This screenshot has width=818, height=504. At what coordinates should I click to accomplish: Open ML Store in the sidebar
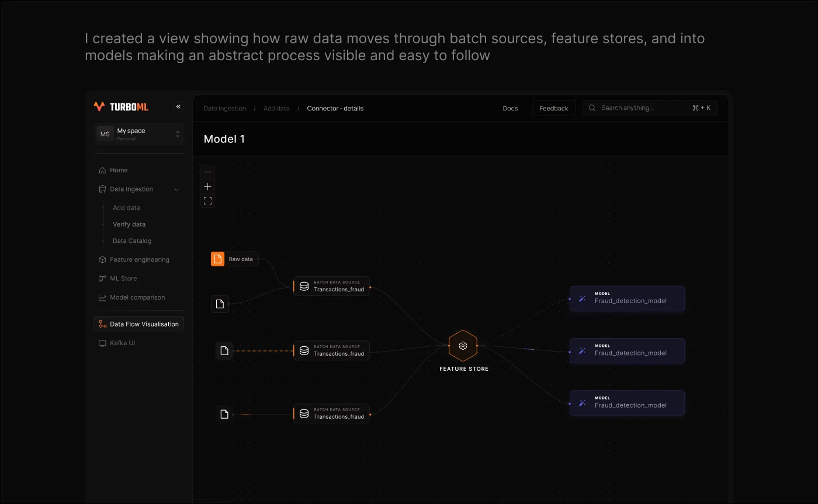click(x=123, y=279)
